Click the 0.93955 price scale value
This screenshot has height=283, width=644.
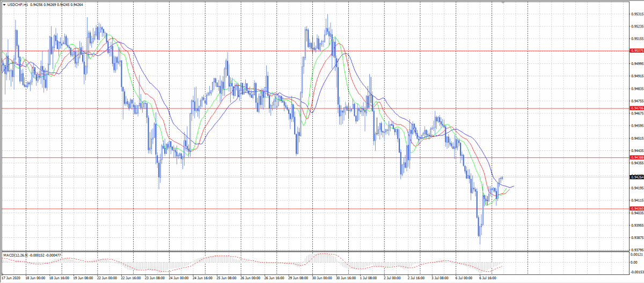(x=637, y=225)
